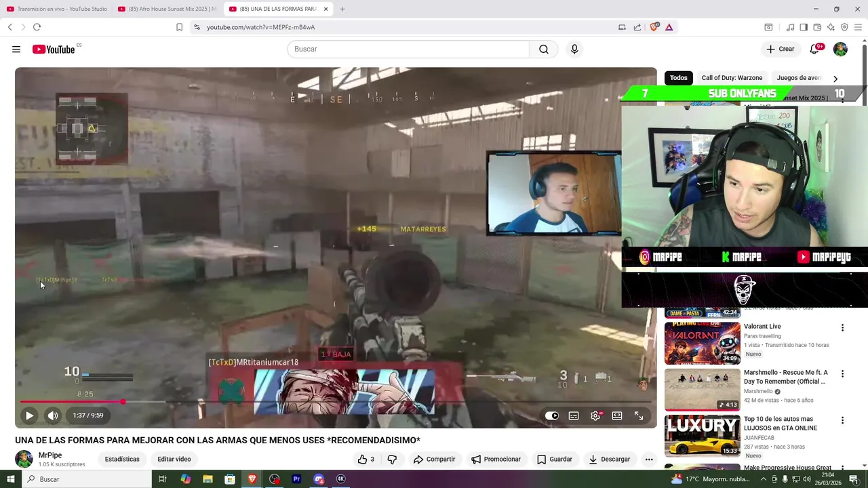The height and width of the screenshot is (488, 868).
Task: Open the Brave Wallet icon
Action: pos(817,27)
